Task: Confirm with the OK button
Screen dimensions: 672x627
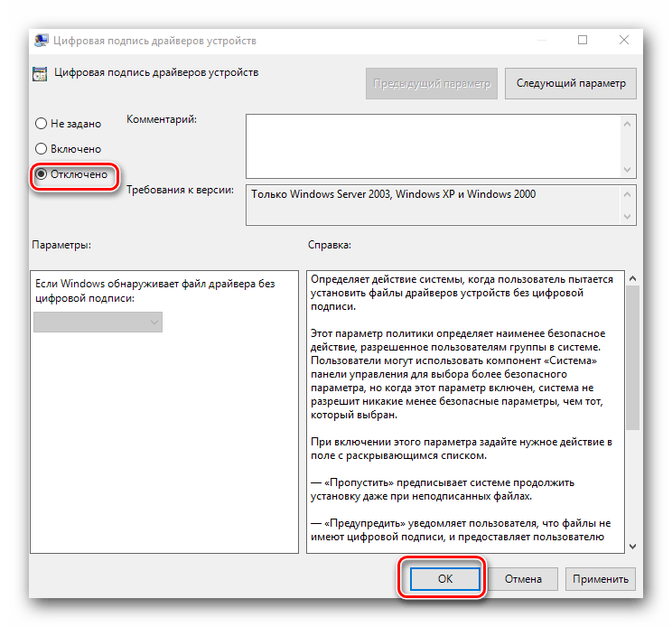Action: click(445, 579)
